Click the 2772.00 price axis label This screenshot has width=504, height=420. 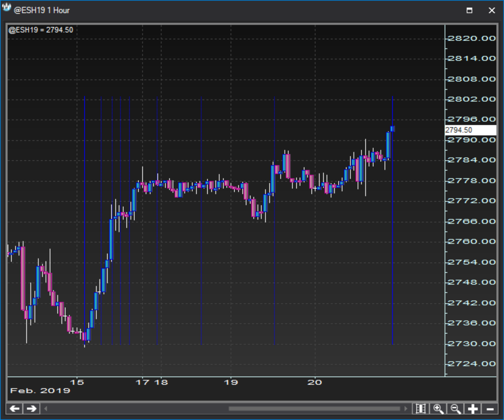tap(472, 201)
